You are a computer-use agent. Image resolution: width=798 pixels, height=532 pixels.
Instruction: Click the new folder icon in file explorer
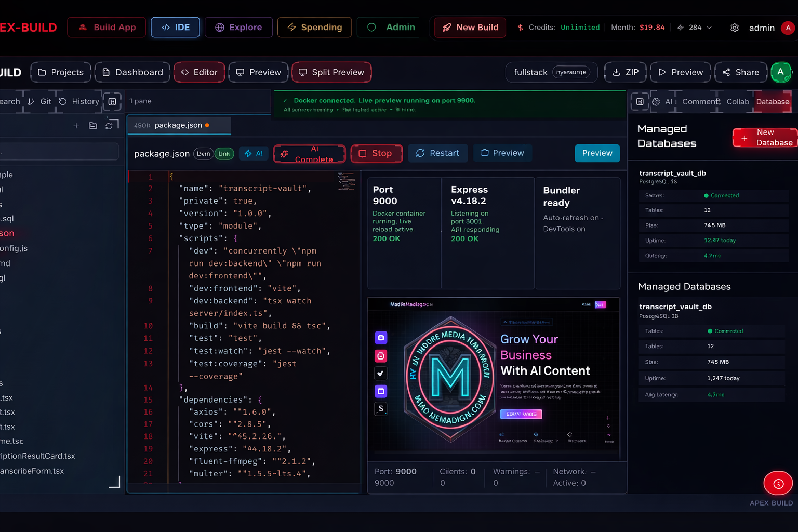(x=93, y=126)
